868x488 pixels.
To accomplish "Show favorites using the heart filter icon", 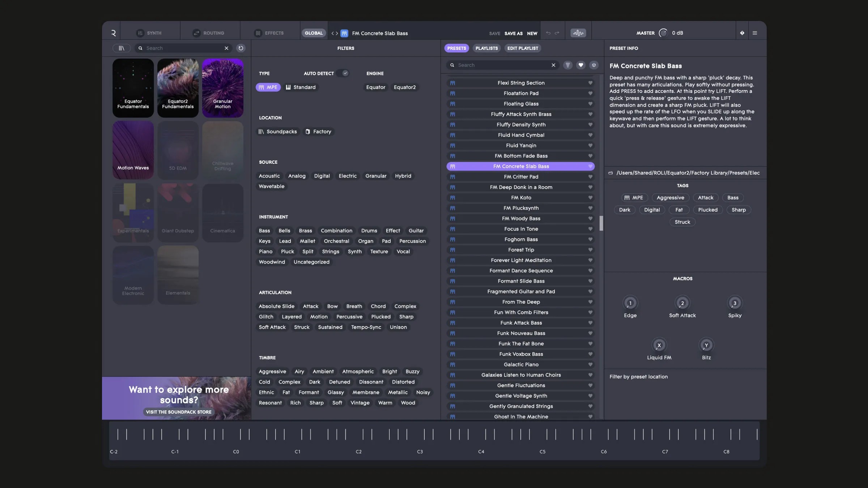I will [581, 65].
